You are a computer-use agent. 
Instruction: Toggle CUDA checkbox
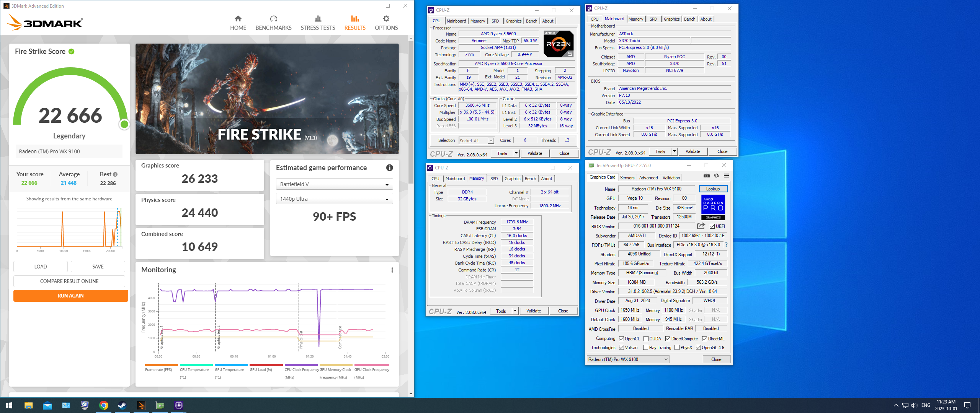646,339
